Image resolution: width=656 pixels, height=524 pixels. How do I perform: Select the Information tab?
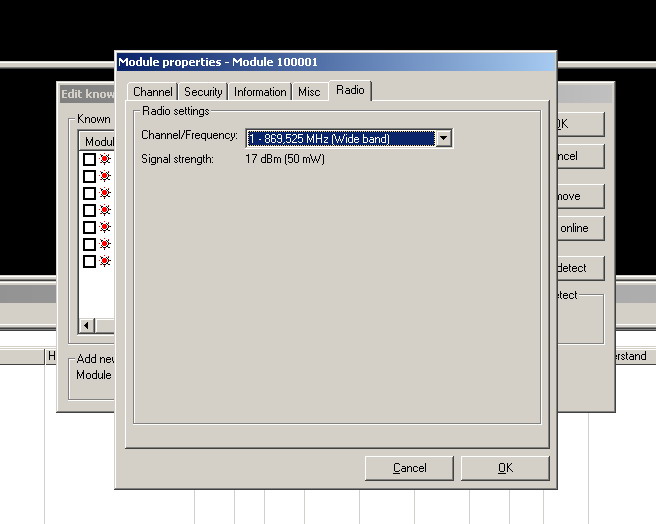(260, 92)
